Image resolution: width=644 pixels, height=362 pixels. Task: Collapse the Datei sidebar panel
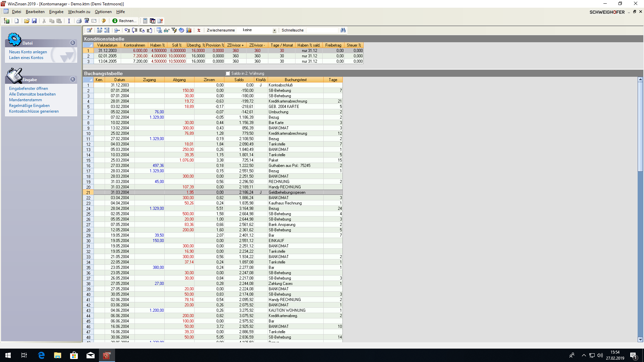[72, 43]
